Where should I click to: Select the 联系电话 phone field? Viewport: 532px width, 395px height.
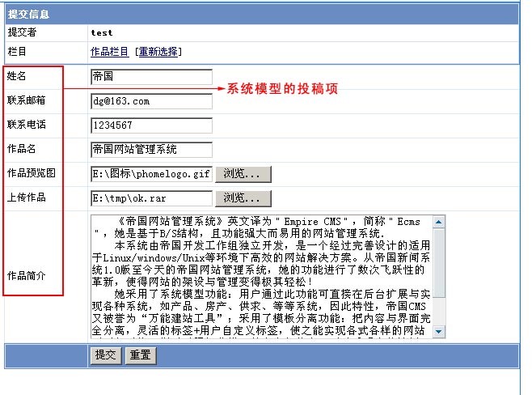coord(151,125)
